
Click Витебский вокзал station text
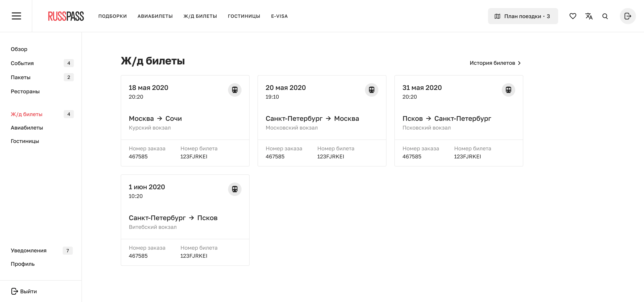(x=153, y=227)
